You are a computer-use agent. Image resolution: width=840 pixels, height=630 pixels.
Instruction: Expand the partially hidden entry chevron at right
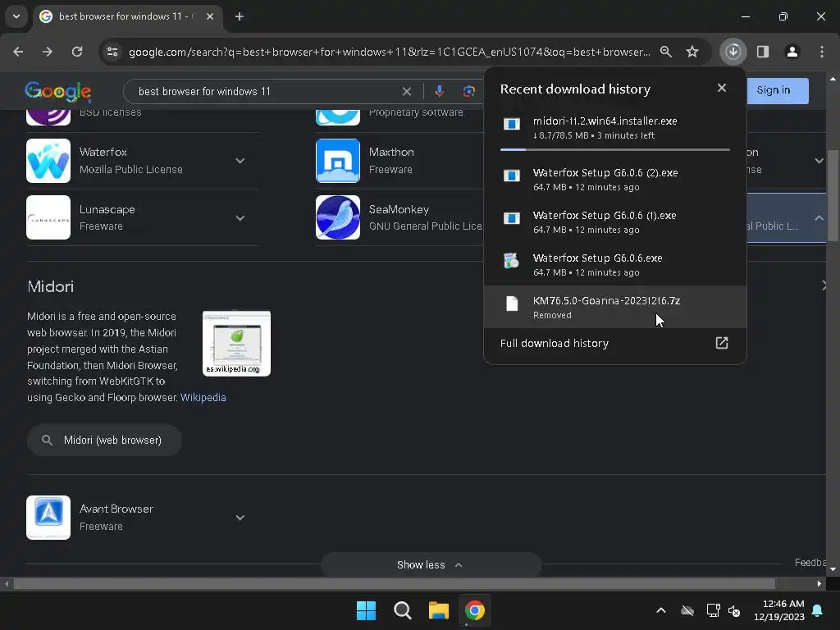(x=819, y=161)
